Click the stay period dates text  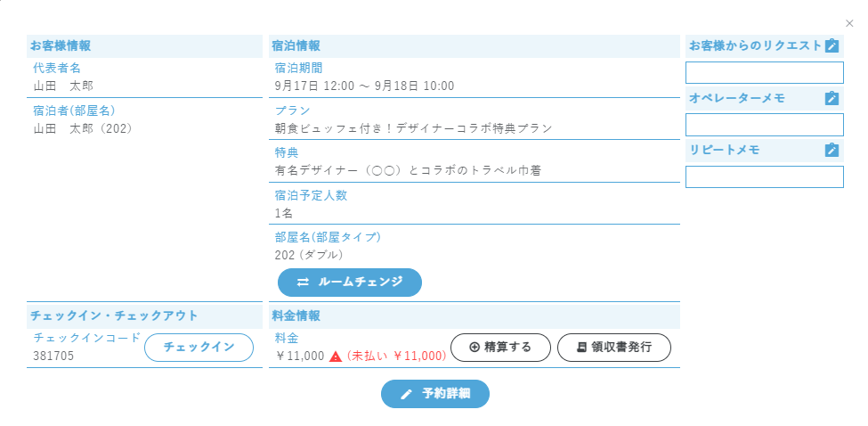pyautogui.click(x=364, y=86)
